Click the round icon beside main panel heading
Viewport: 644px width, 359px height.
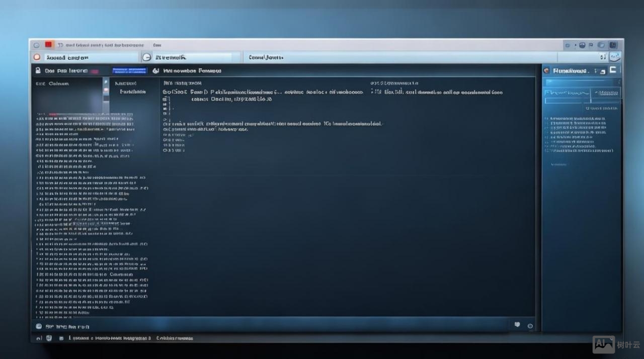coord(155,71)
